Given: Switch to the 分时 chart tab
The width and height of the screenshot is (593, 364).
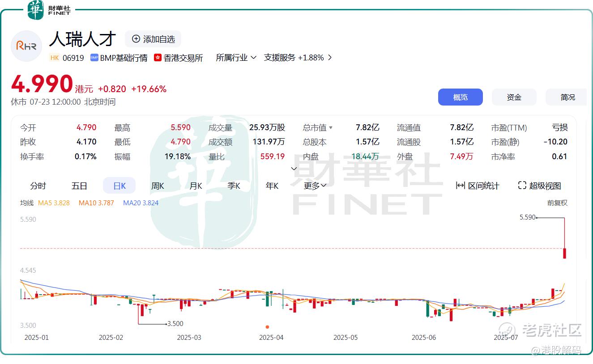Looking at the screenshot, I should [38, 186].
